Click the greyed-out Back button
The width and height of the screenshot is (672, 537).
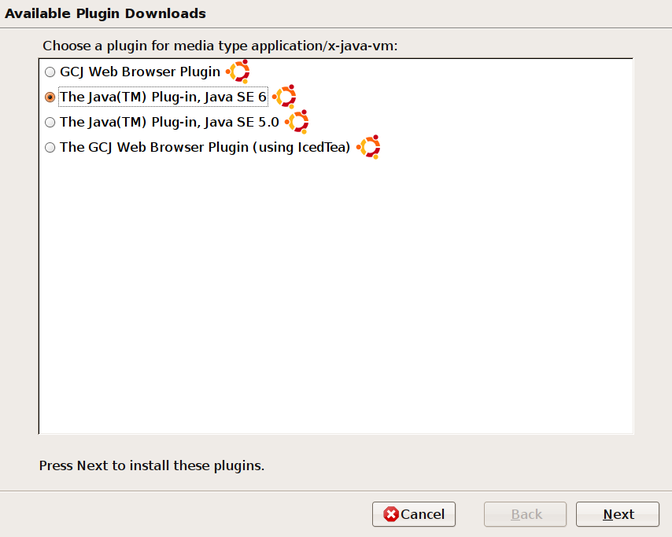[x=526, y=514]
